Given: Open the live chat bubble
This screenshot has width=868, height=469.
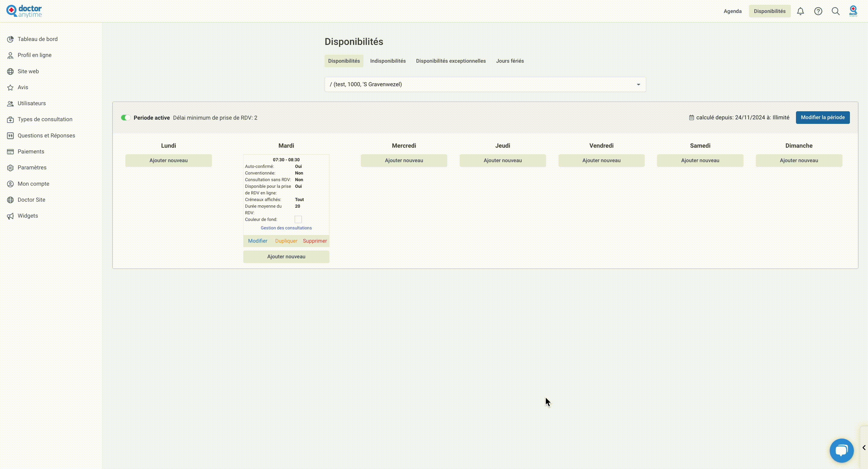Looking at the screenshot, I should tap(841, 451).
